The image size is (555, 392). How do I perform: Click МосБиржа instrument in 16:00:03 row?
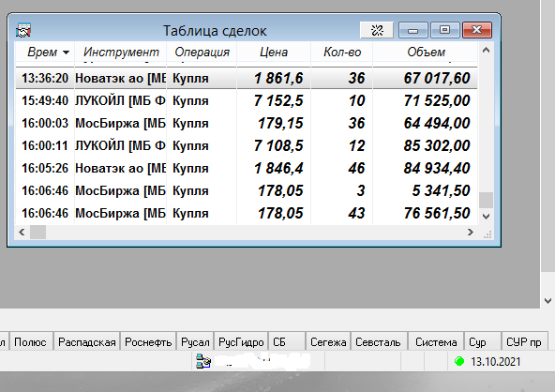tap(120, 123)
